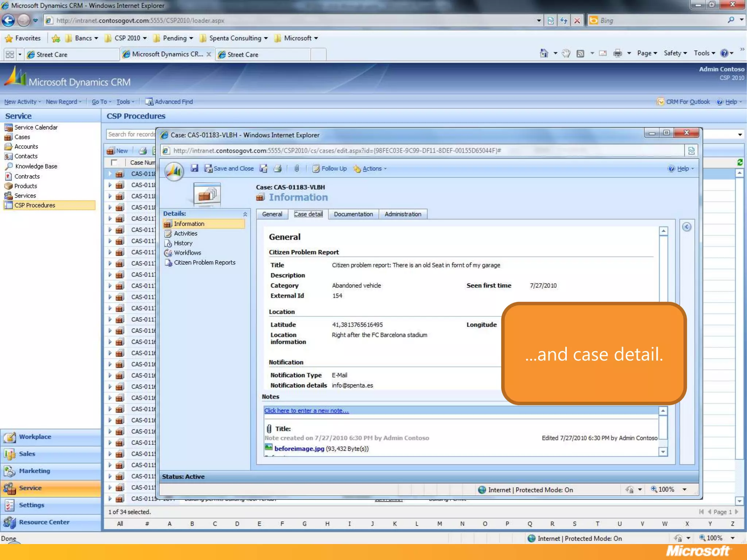
Task: Click the browser Home icon
Action: (x=543, y=54)
